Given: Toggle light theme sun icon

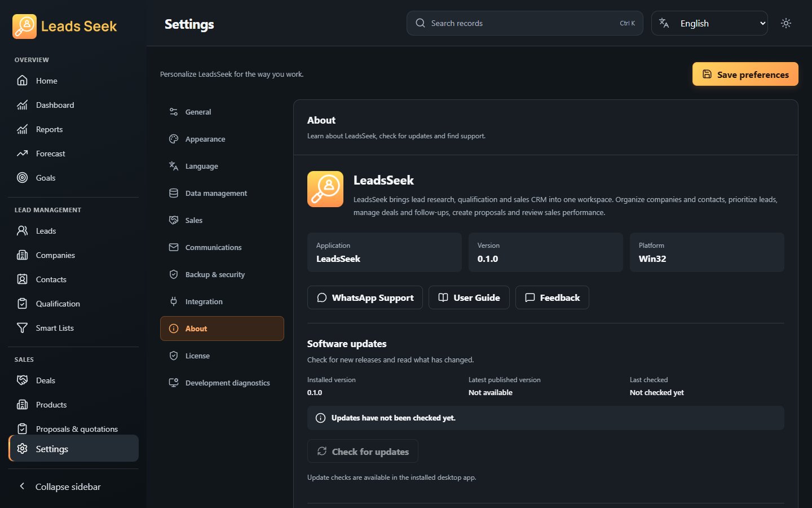Looking at the screenshot, I should click(786, 23).
